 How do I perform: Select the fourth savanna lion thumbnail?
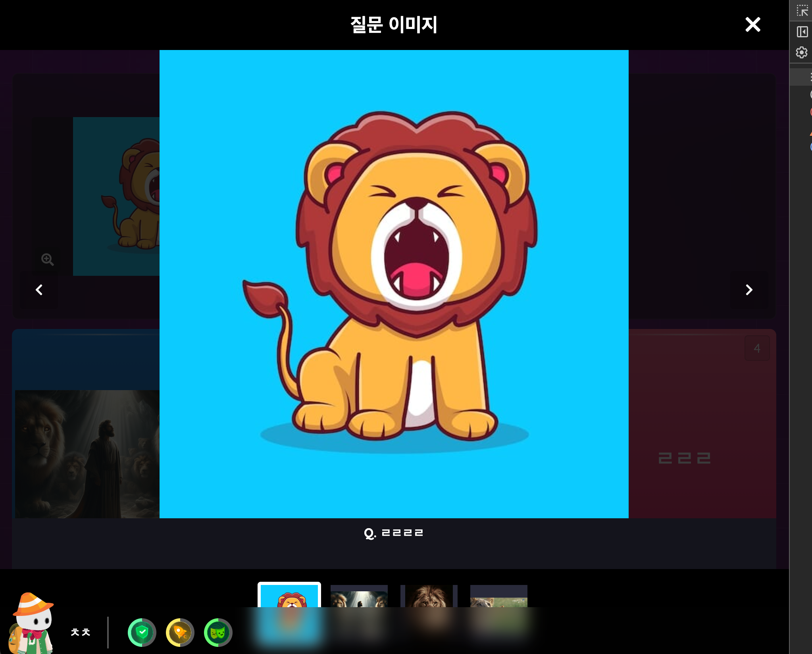(499, 596)
